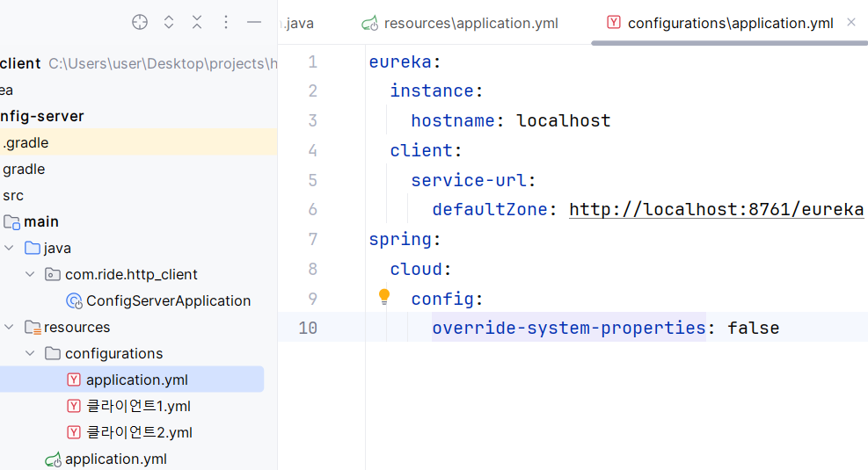Viewport: 868px width, 470px height.
Task: Select application.yml under configurations in tree
Action: (x=132, y=380)
